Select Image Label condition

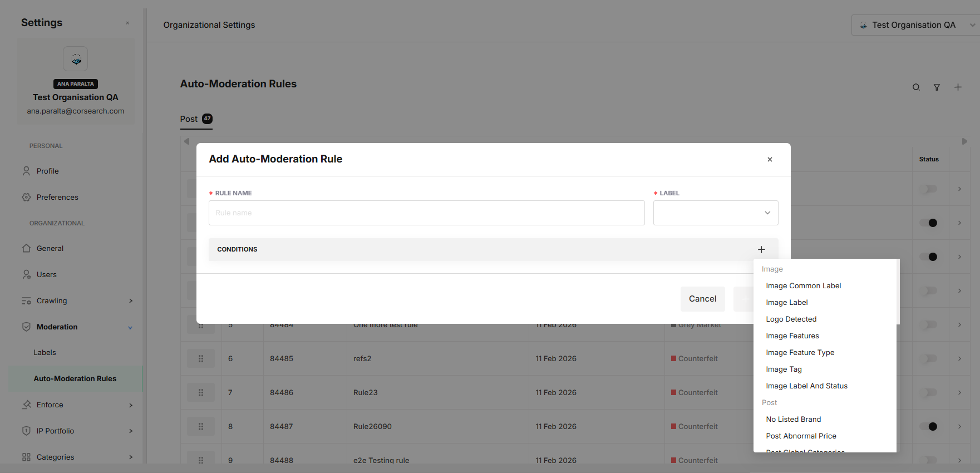787,302
